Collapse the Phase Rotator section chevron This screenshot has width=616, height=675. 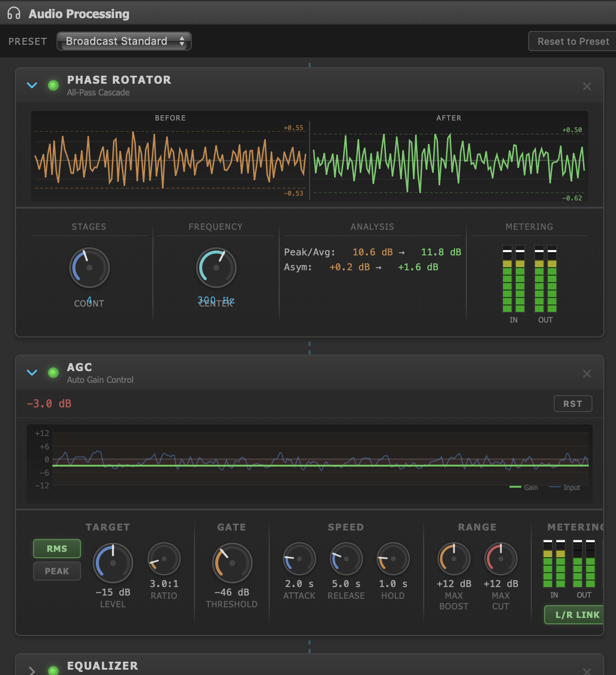coord(32,85)
